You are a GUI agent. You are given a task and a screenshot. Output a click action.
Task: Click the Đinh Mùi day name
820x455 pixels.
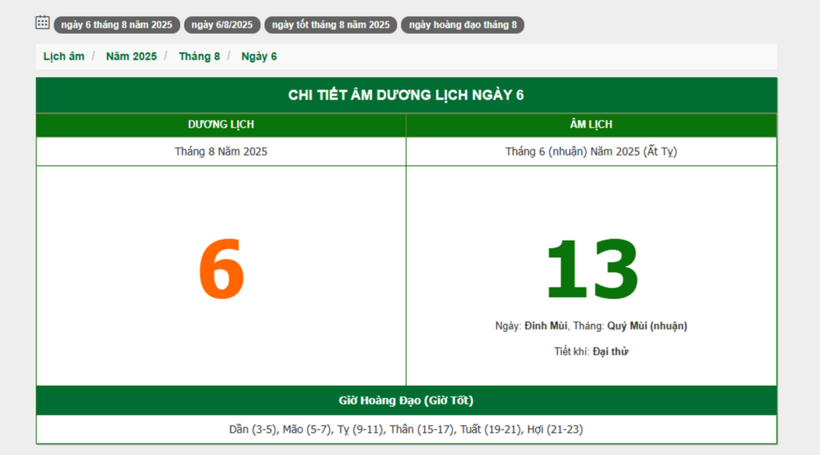[545, 326]
